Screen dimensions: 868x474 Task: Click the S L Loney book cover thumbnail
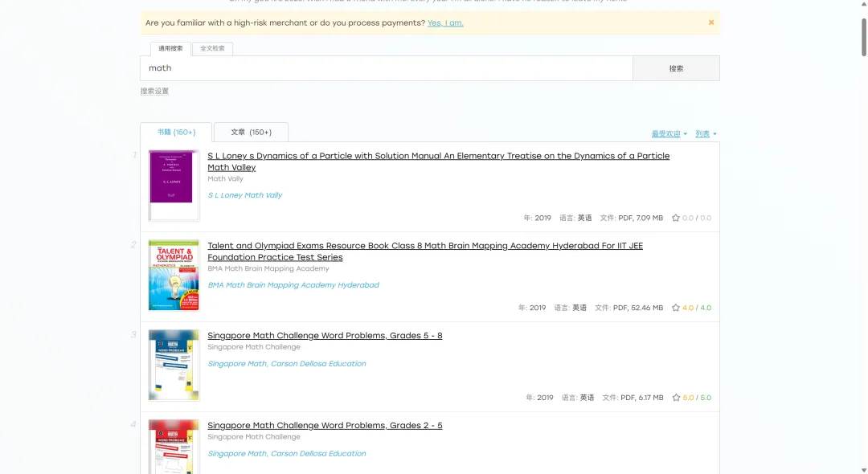pyautogui.click(x=174, y=186)
